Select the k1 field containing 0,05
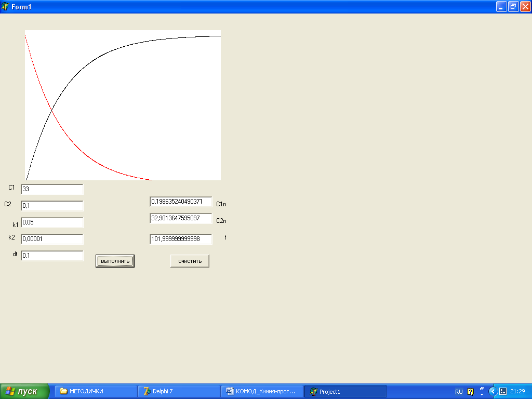 (52, 222)
